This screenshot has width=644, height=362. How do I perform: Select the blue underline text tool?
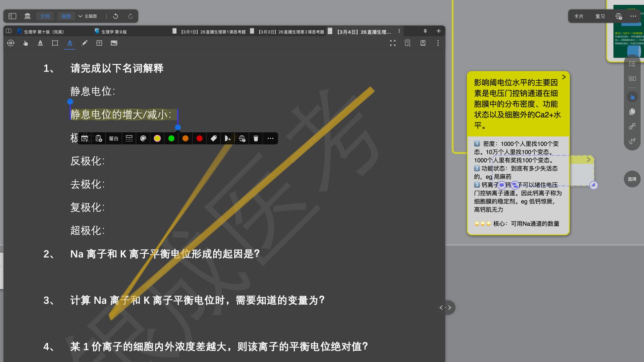click(x=70, y=43)
